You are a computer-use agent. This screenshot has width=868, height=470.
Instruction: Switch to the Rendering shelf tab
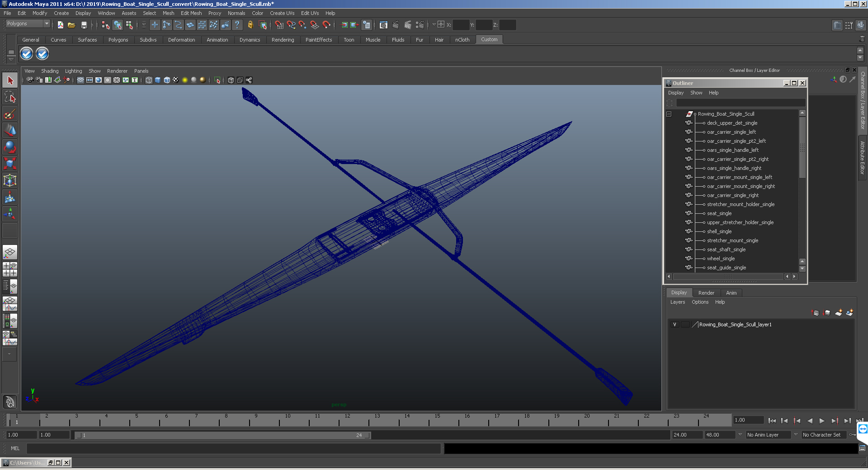pyautogui.click(x=283, y=40)
